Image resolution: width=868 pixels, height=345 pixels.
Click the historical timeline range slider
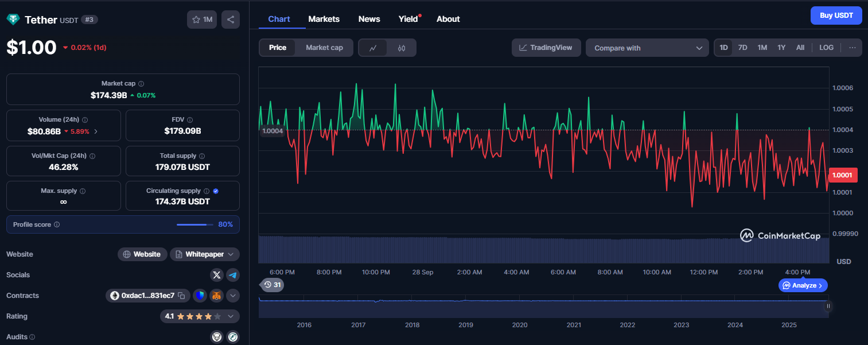click(x=543, y=307)
